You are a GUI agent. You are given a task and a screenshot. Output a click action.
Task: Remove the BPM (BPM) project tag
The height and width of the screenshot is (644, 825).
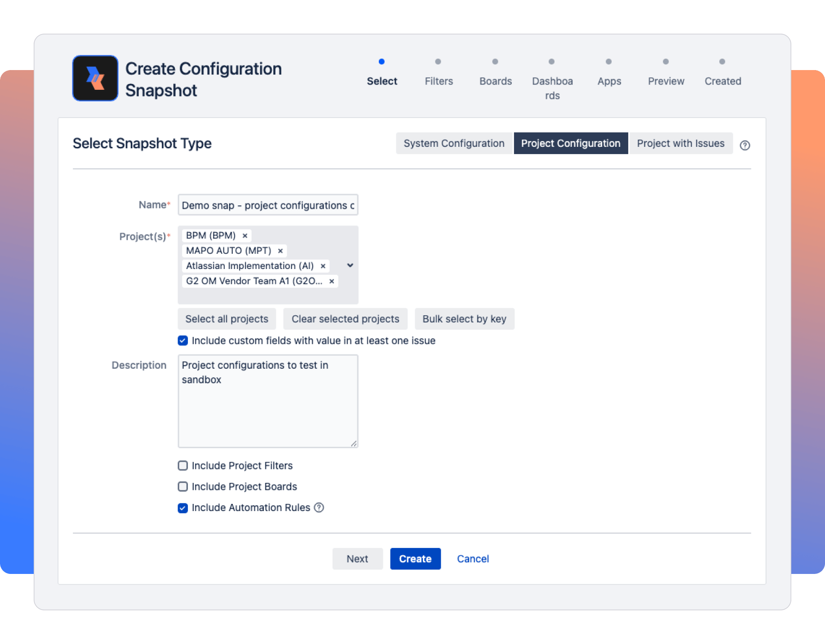(x=245, y=236)
